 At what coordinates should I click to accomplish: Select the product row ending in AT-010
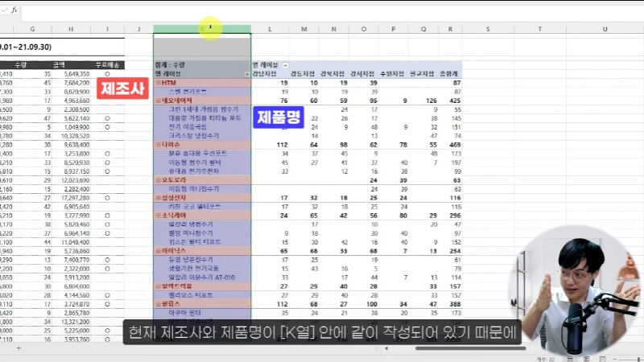(202, 278)
